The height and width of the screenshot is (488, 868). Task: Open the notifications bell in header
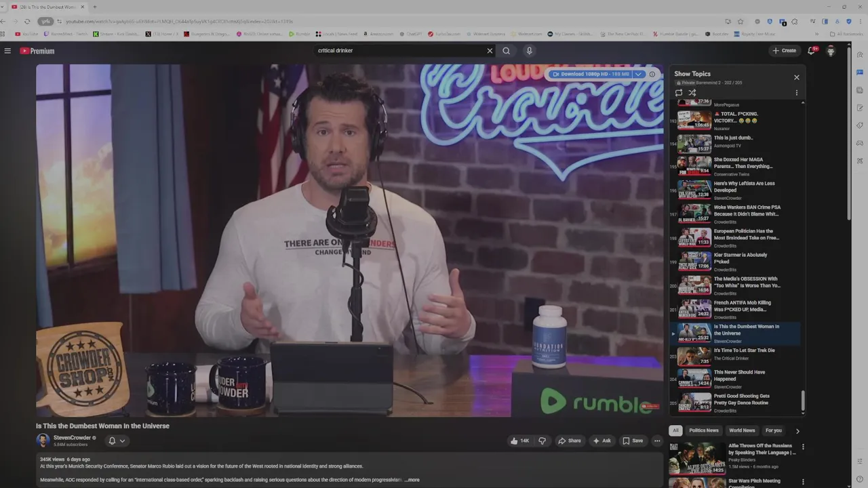[x=812, y=51]
